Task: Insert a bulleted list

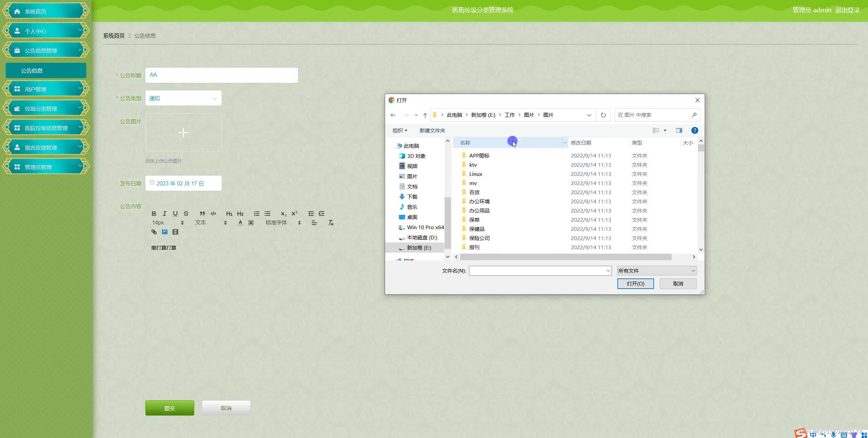Action: pyautogui.click(x=268, y=214)
